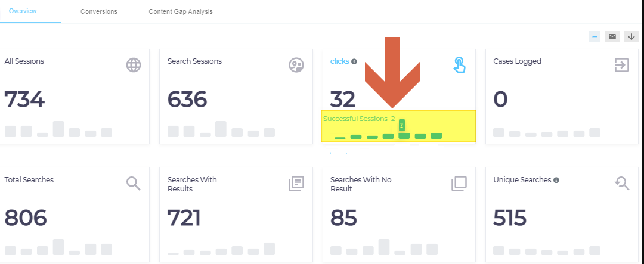
Task: Click the email envelope icon button
Action: (612, 37)
